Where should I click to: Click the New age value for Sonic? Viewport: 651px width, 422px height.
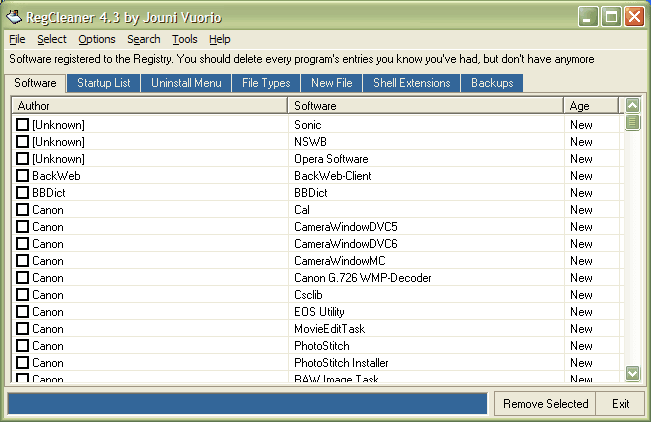[581, 125]
